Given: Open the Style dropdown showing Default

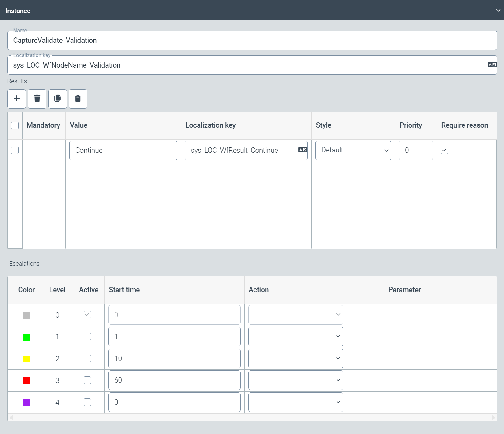Looking at the screenshot, I should 353,150.
